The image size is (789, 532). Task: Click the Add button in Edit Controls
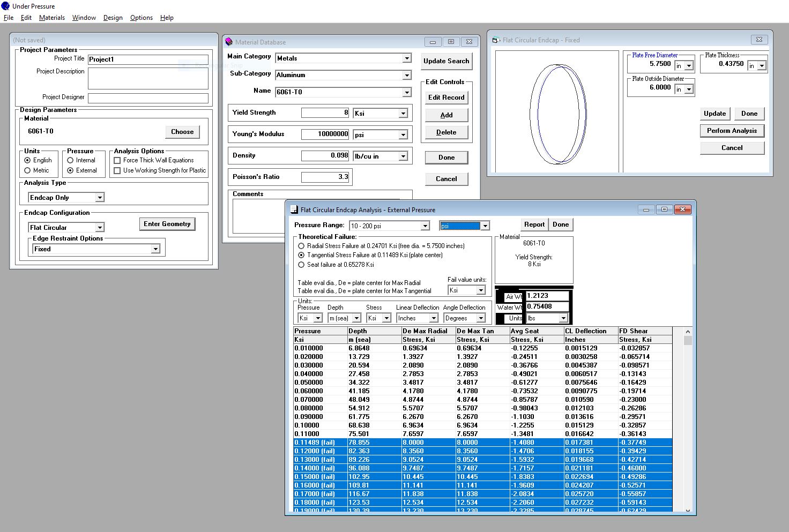tap(446, 115)
